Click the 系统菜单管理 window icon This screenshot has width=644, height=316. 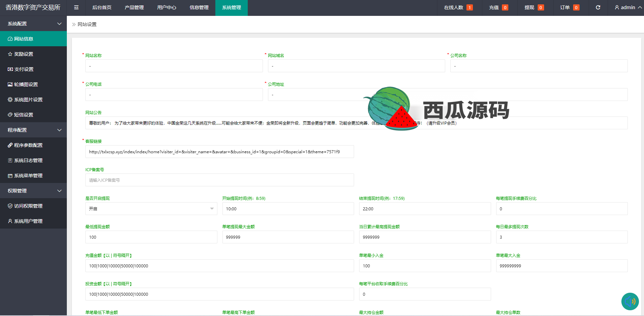click(10, 176)
